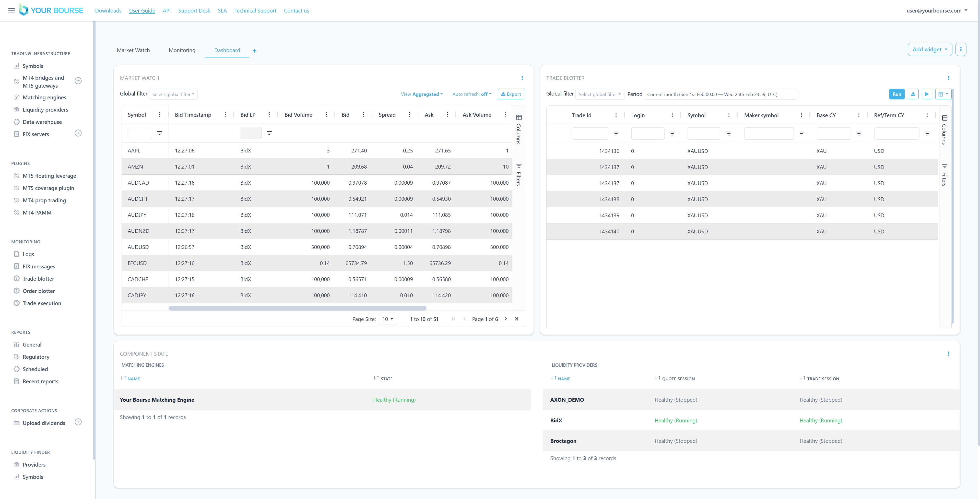Open Market Watch widget kebab menu

pos(522,78)
